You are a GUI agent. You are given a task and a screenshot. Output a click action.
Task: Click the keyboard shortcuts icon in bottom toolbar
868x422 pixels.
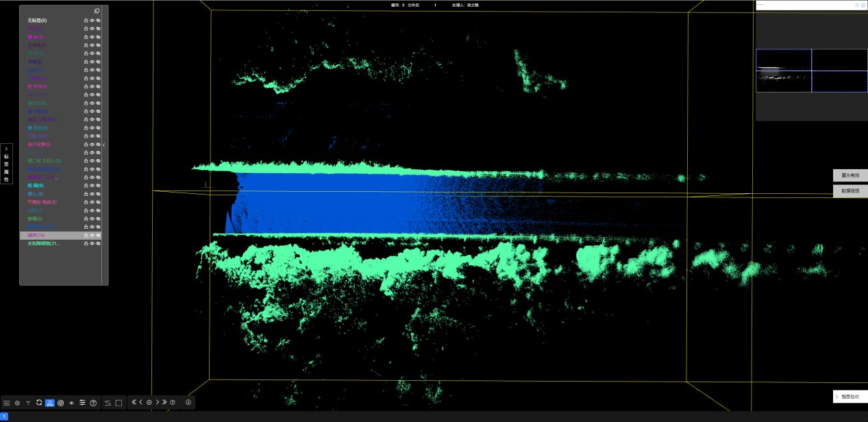(x=6, y=403)
